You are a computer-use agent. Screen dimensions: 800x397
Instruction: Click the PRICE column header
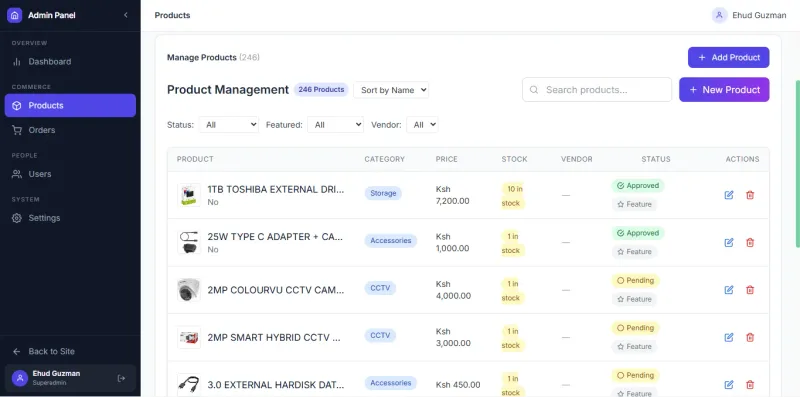[447, 159]
